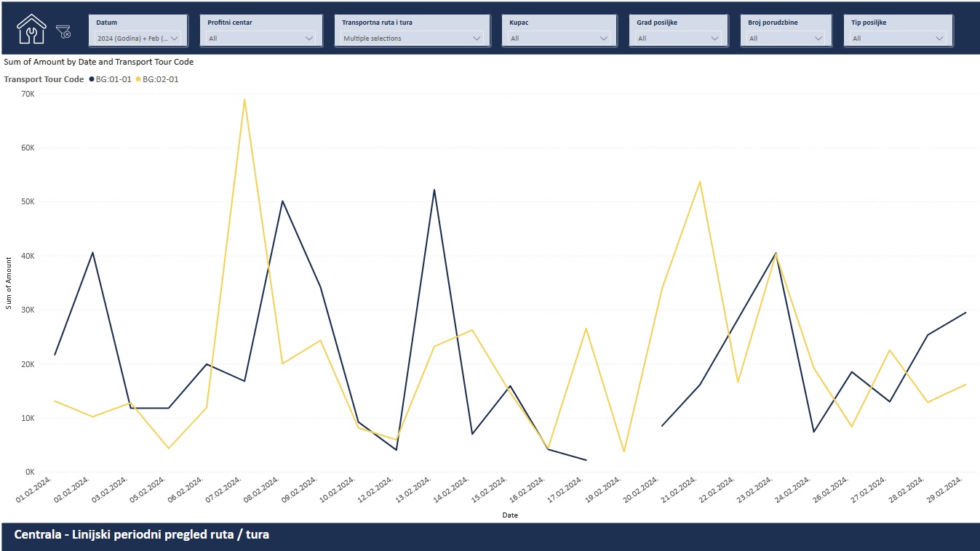The image size is (980, 551).
Task: Click the 05.02.2024. date label
Action: (148, 491)
